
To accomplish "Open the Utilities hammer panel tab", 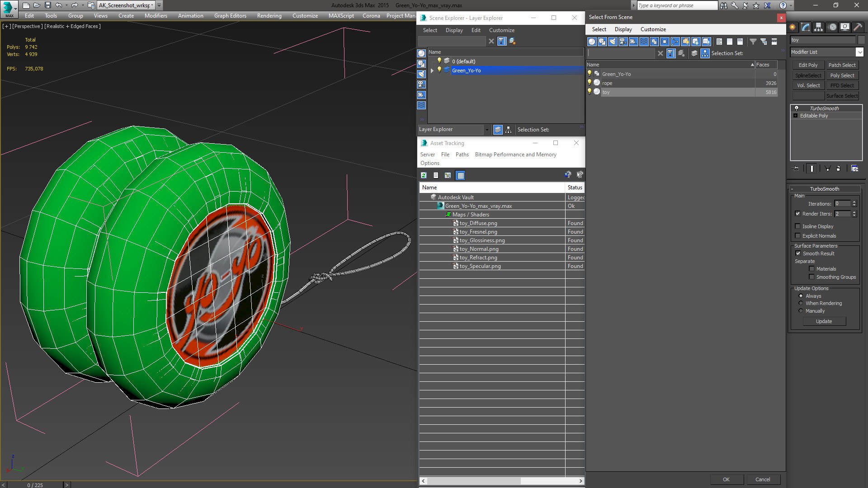I will 858,27.
